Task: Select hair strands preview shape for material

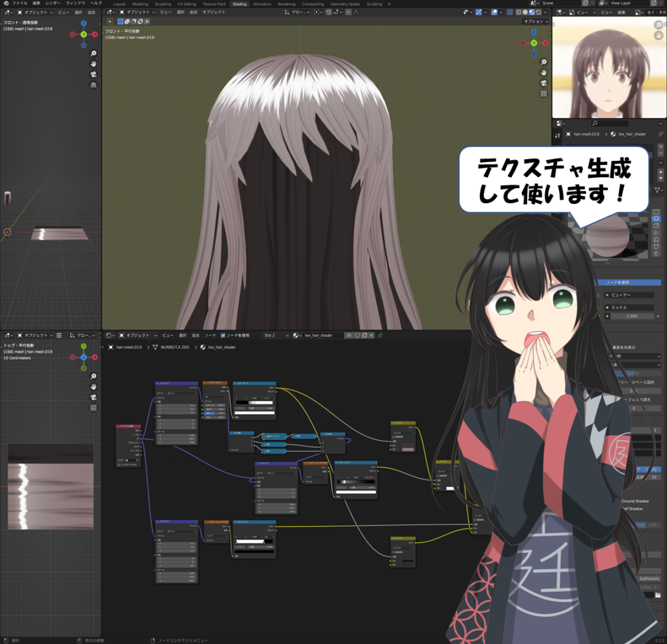Action: tap(657, 232)
